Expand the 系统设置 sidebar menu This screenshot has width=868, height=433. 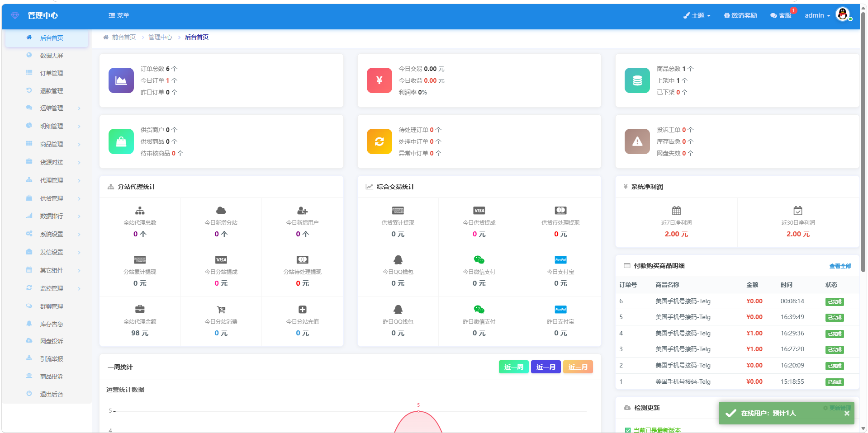point(47,234)
